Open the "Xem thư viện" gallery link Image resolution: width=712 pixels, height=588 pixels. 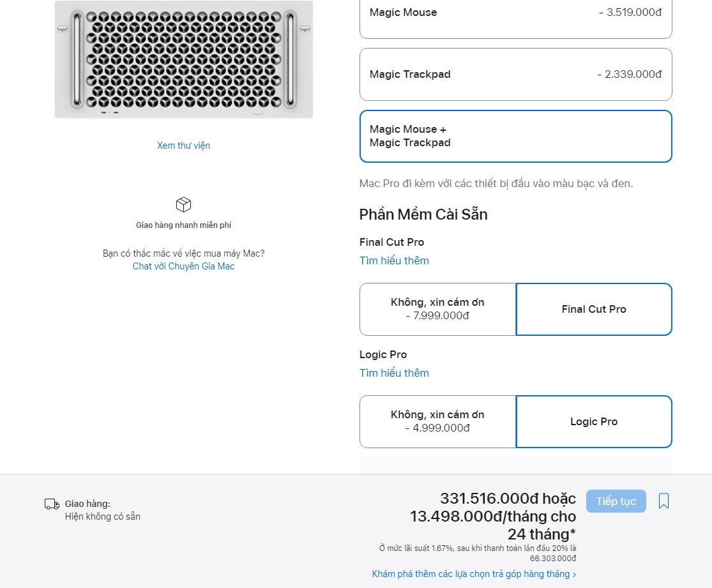[x=183, y=145]
